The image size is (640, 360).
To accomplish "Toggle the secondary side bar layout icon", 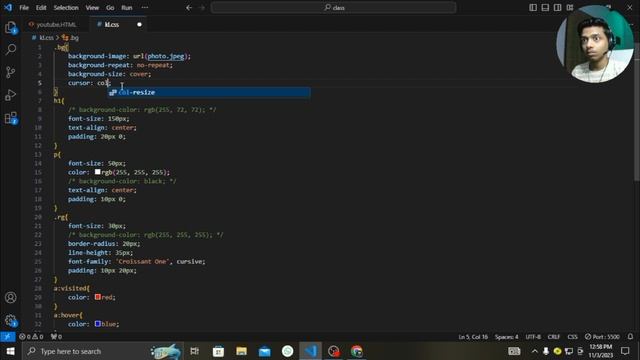I will 558,7.
